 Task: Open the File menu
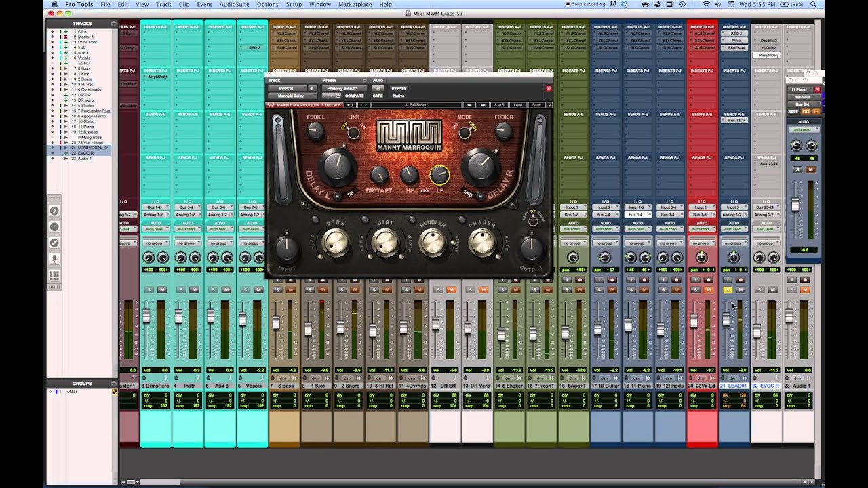pyautogui.click(x=105, y=4)
